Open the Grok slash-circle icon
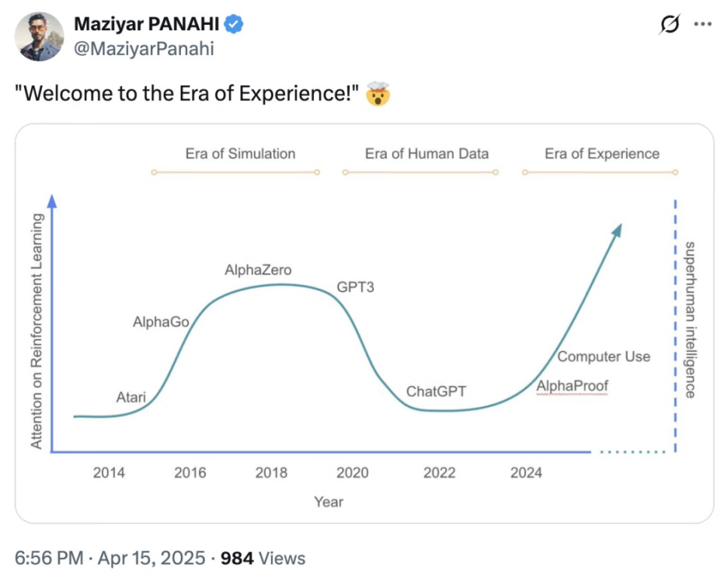724x588 pixels. tap(670, 24)
